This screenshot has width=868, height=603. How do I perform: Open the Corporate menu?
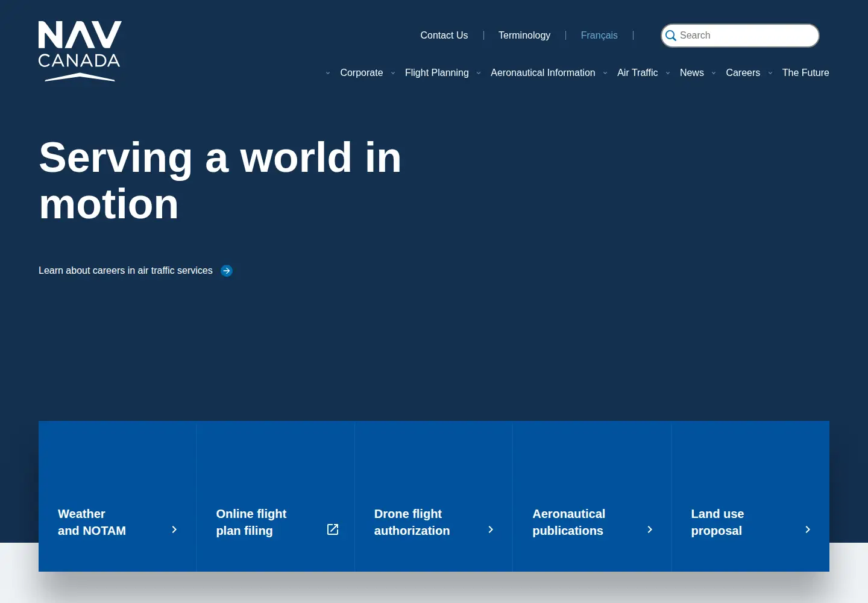pos(362,72)
